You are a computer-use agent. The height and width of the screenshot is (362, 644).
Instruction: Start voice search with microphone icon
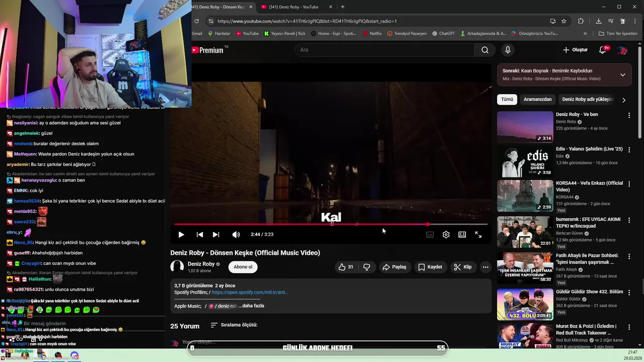(x=508, y=50)
